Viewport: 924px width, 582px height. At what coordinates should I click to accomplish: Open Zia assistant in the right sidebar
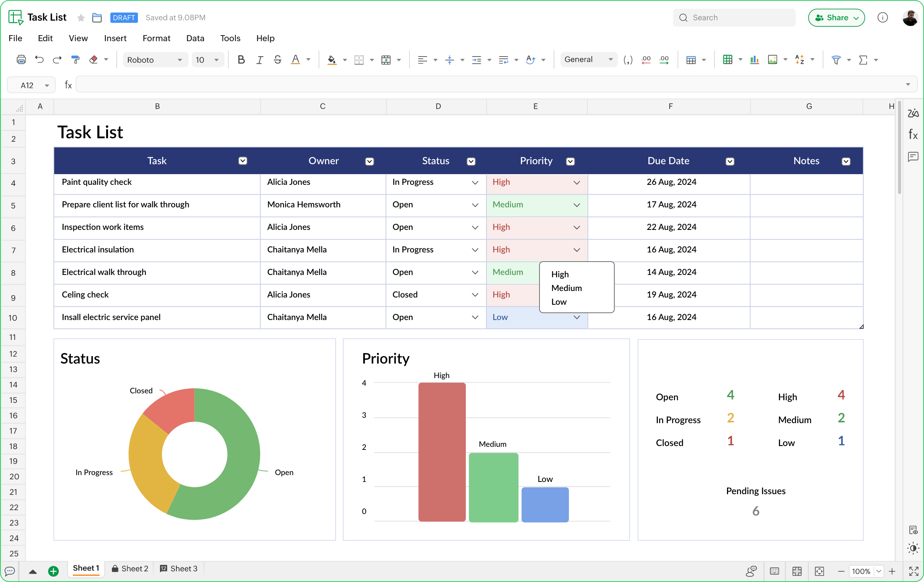point(913,113)
